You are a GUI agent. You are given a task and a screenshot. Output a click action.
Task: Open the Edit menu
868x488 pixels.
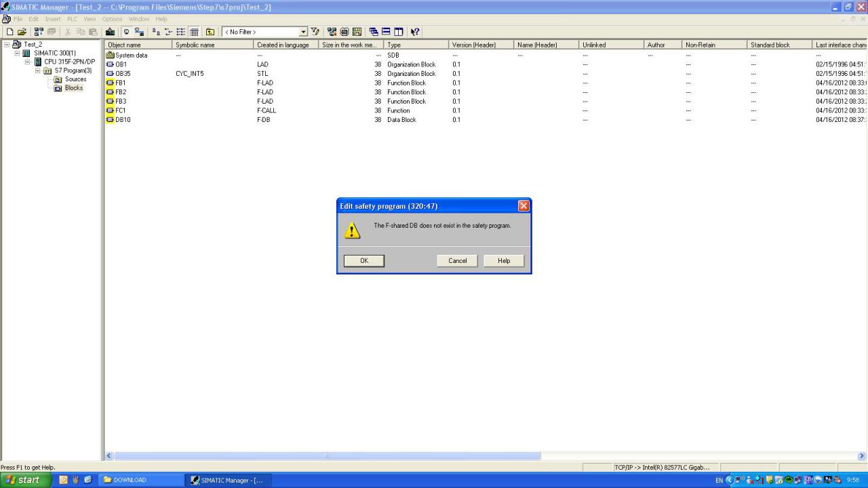[x=33, y=19]
